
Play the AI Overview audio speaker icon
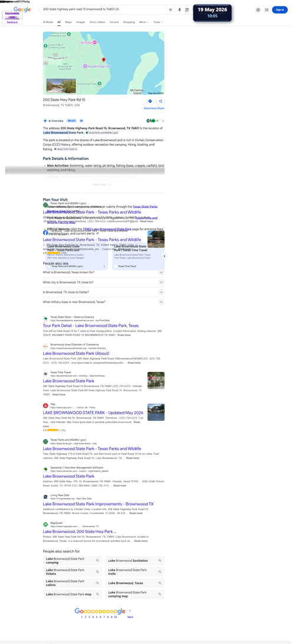81,120
